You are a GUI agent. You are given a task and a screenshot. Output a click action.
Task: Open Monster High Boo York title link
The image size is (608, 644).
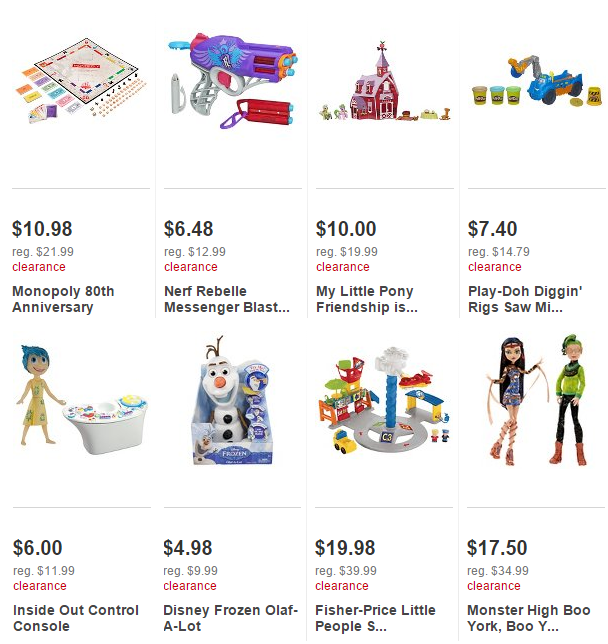coord(529,618)
